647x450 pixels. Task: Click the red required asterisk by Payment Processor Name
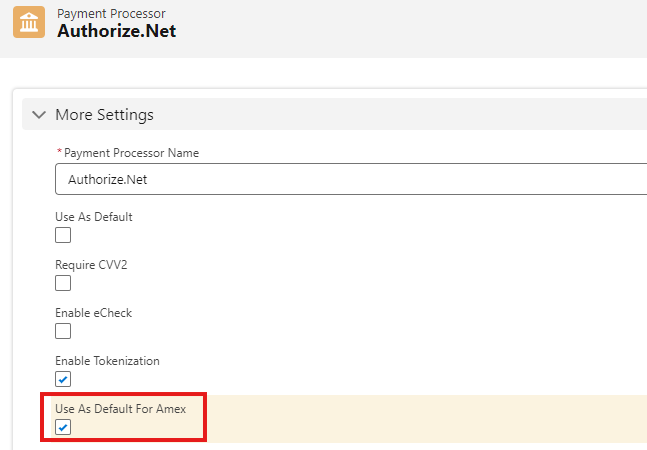58,153
